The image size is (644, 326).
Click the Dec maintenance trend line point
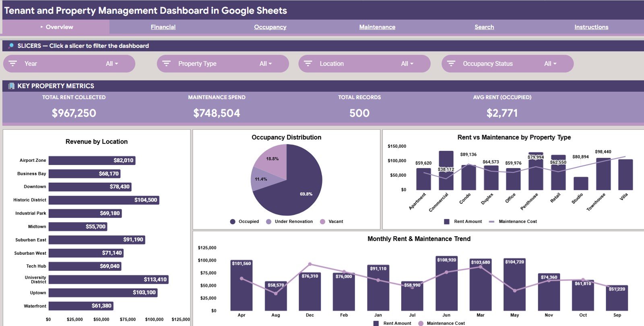310,264
